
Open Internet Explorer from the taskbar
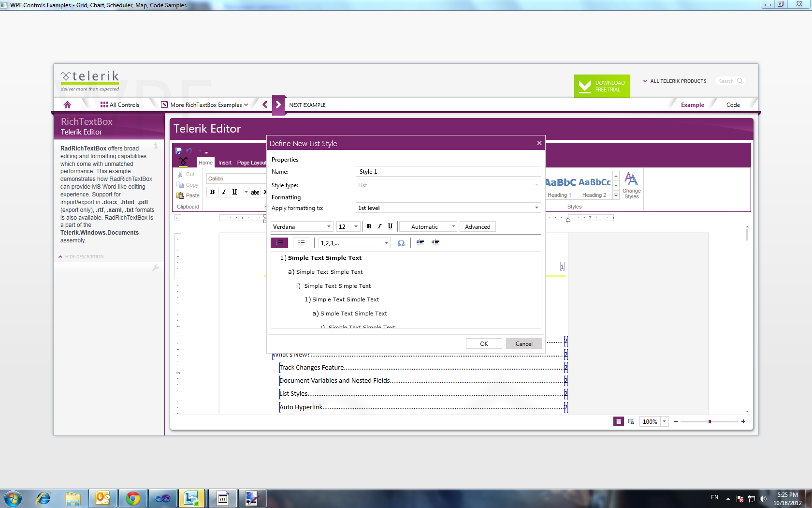pos(43,498)
